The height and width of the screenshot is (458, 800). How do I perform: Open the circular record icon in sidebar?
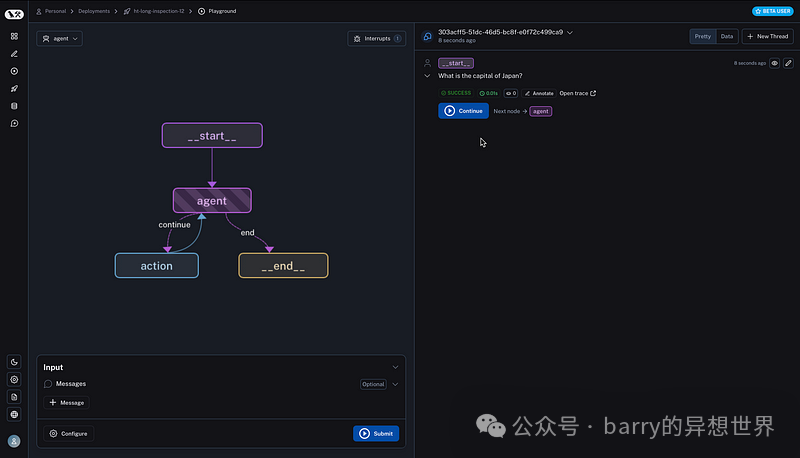click(x=14, y=71)
